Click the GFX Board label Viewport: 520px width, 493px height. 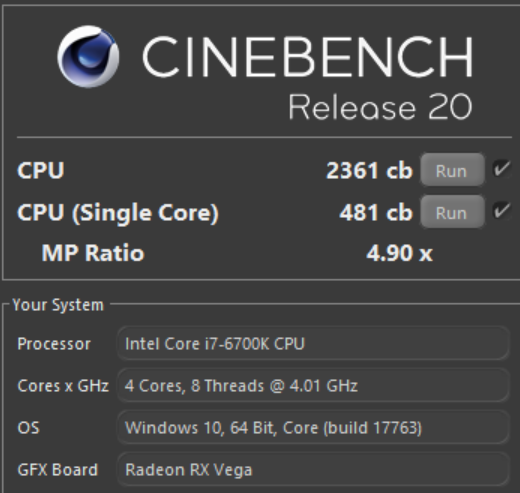[57, 470]
